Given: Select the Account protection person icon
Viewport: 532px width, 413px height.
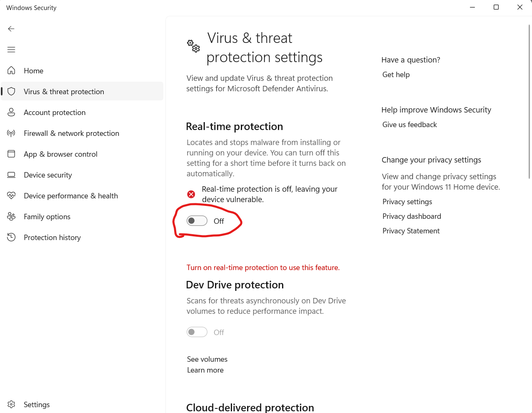Looking at the screenshot, I should tap(11, 112).
